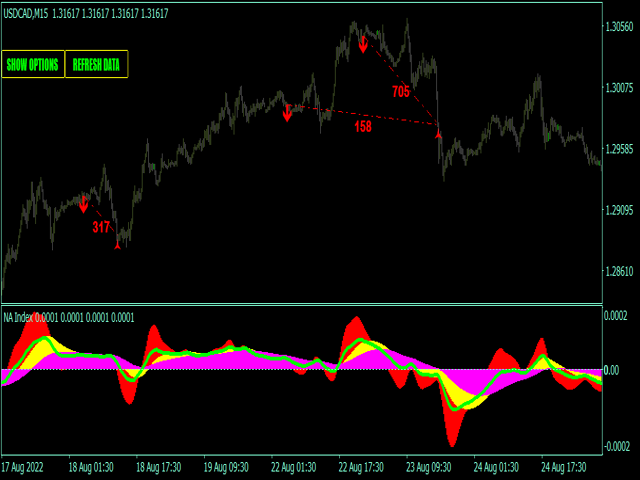Select the 317 pips trade label
Viewport: 640px width, 480px height.
(x=101, y=227)
